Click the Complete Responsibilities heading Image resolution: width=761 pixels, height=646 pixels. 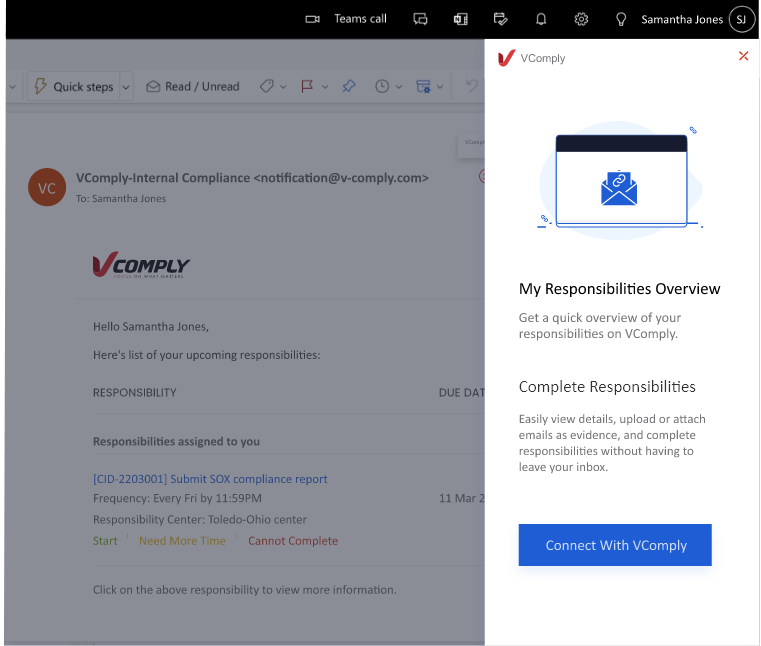(x=607, y=387)
